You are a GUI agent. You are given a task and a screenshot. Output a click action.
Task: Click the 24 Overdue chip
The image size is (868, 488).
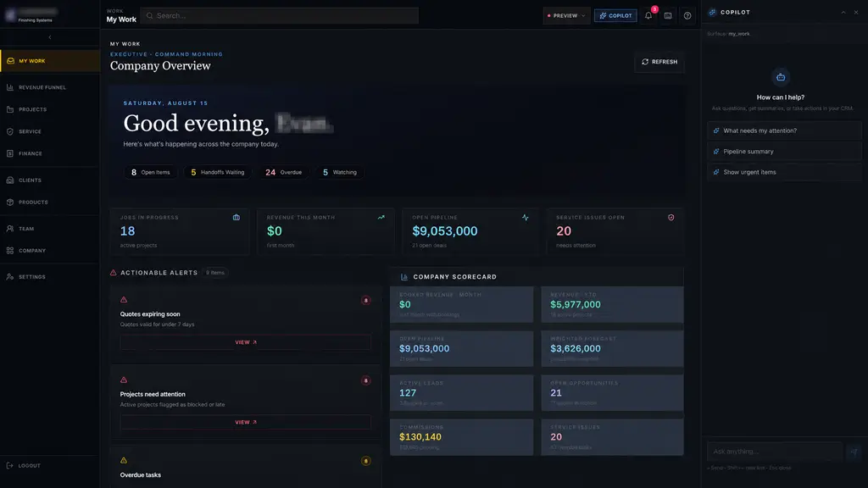(283, 173)
